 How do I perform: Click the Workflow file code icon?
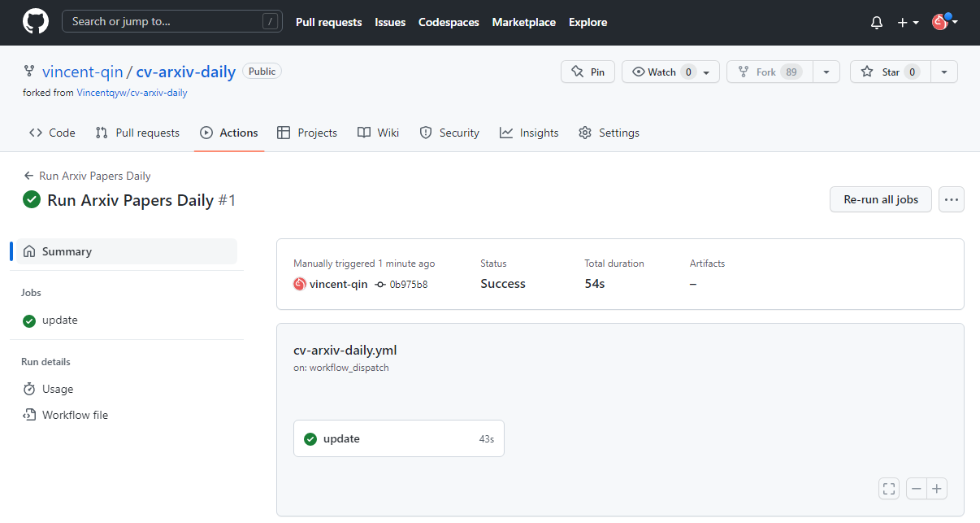[x=29, y=415]
